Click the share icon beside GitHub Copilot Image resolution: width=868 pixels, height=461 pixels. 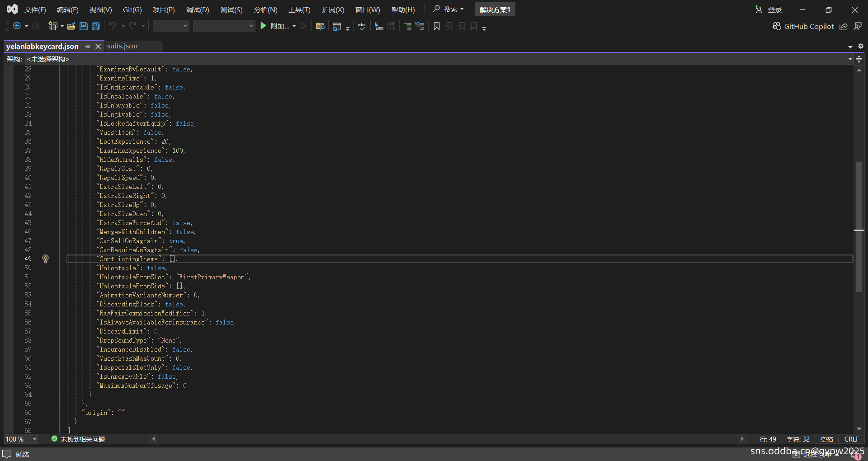point(843,27)
